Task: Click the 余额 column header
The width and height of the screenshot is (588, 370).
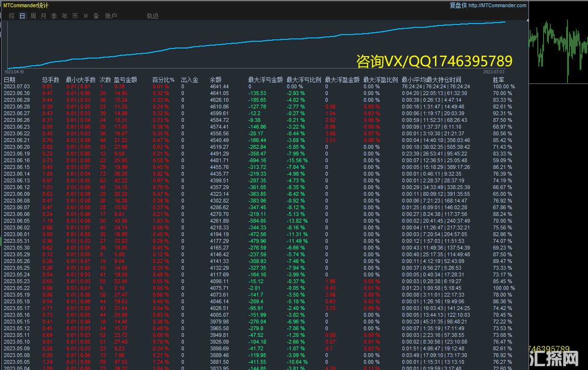Action: tap(215, 80)
